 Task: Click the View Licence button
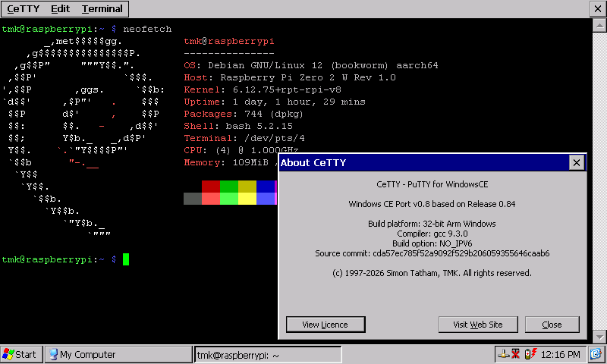326,325
